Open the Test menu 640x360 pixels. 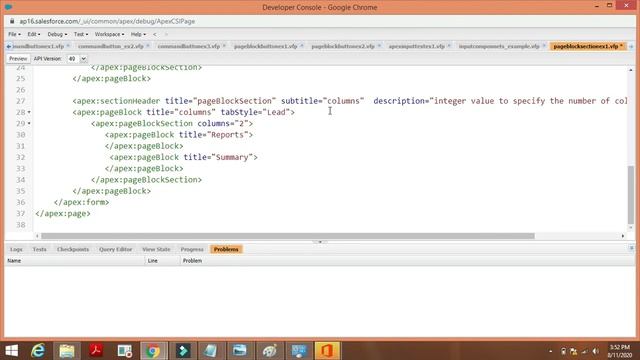(x=81, y=34)
